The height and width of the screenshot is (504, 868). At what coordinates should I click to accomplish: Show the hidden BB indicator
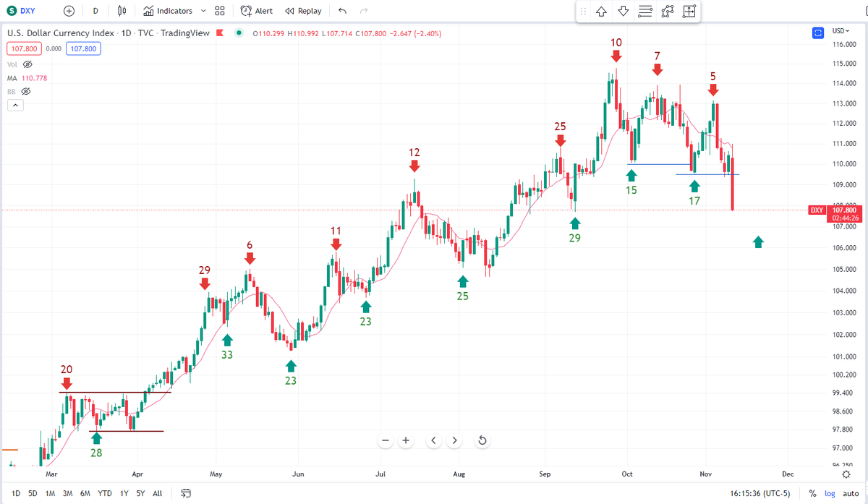(26, 91)
